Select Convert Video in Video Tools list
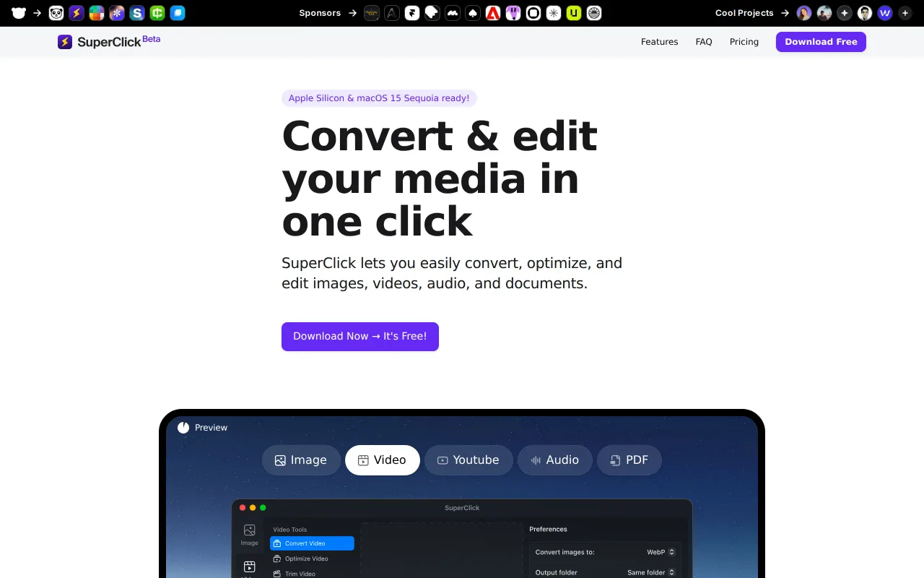 pos(312,543)
